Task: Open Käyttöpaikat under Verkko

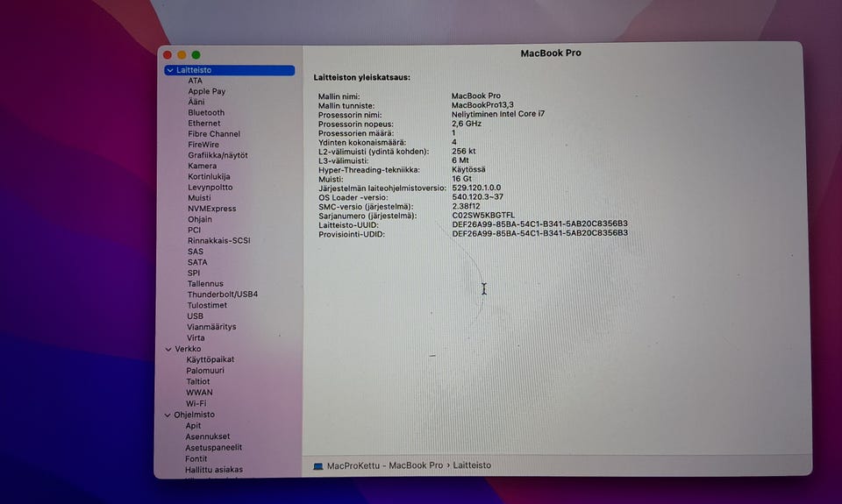Action: click(x=210, y=359)
